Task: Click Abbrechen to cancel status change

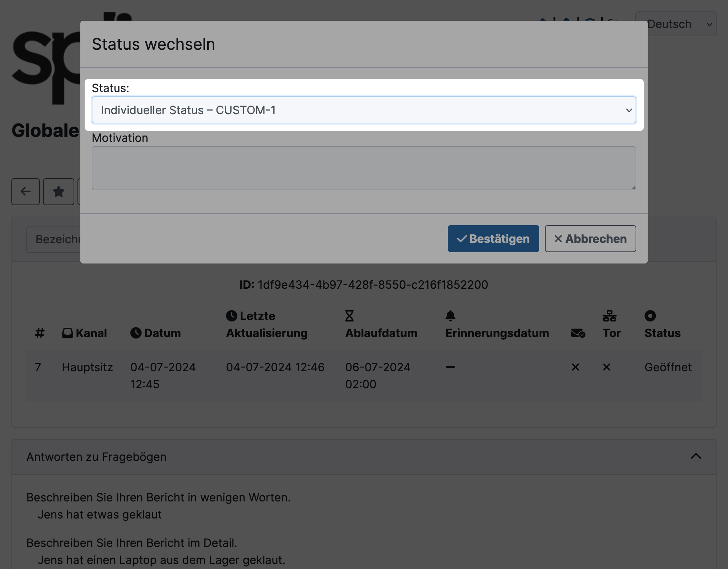Action: click(590, 238)
